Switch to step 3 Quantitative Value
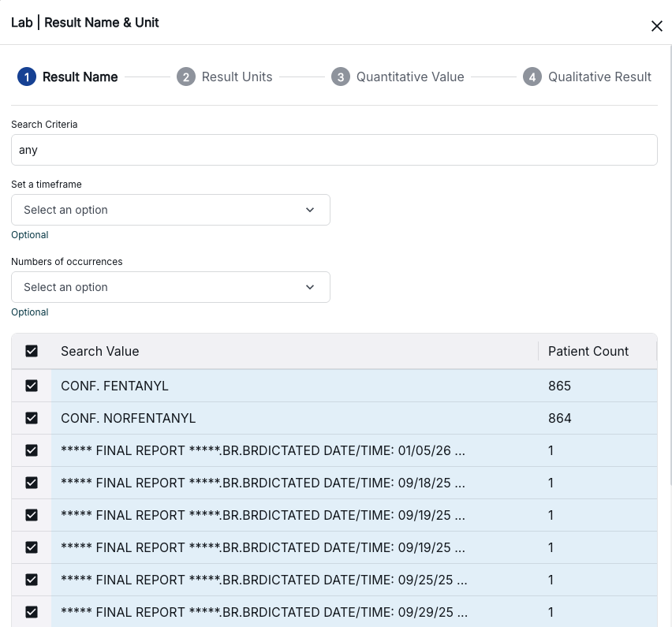The image size is (672, 627). tap(398, 77)
